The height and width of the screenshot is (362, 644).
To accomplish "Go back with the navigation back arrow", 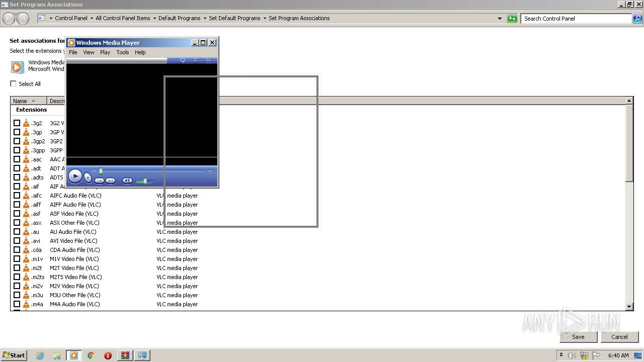I will [9, 19].
